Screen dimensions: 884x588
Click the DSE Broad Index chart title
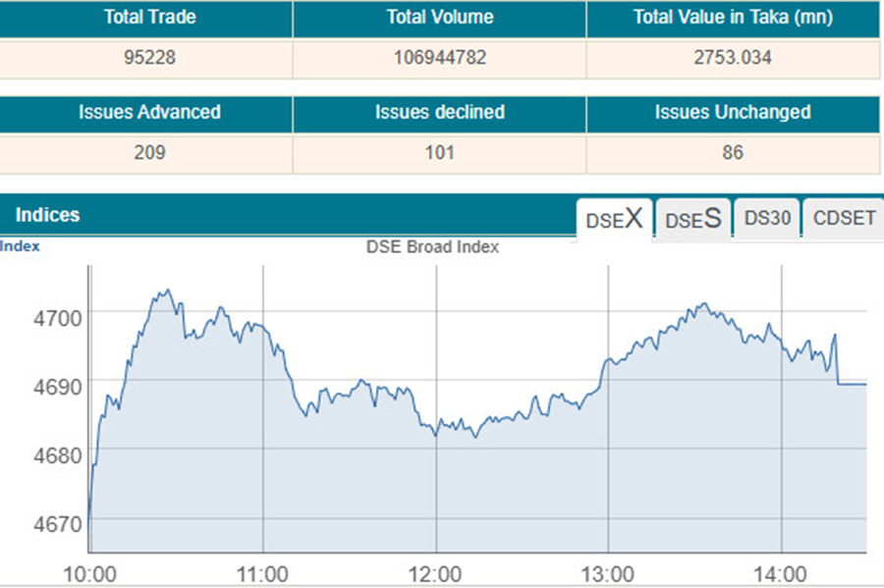pyautogui.click(x=432, y=247)
